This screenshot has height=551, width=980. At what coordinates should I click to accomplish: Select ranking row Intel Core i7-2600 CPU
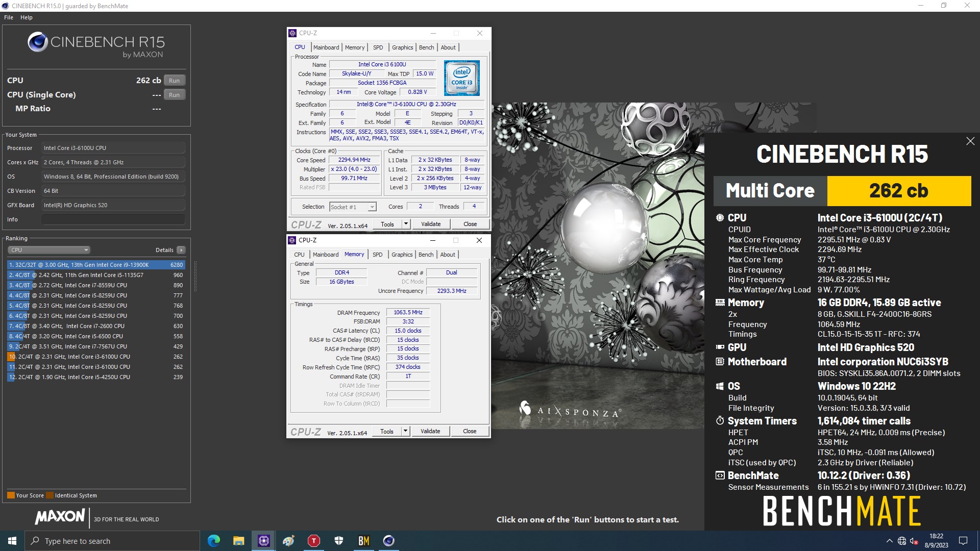(96, 326)
